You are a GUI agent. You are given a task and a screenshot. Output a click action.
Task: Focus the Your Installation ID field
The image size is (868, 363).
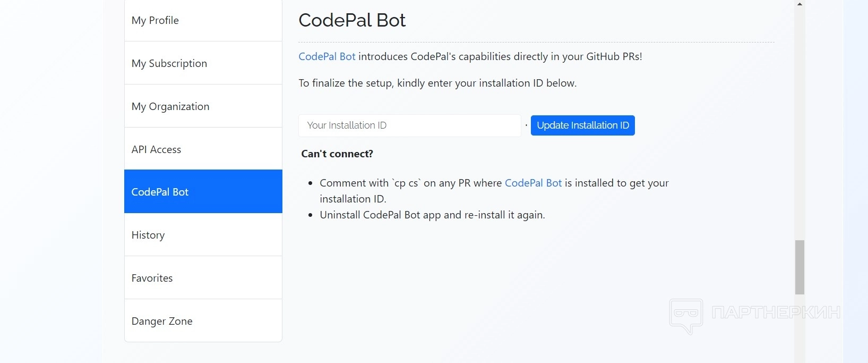[409, 125]
